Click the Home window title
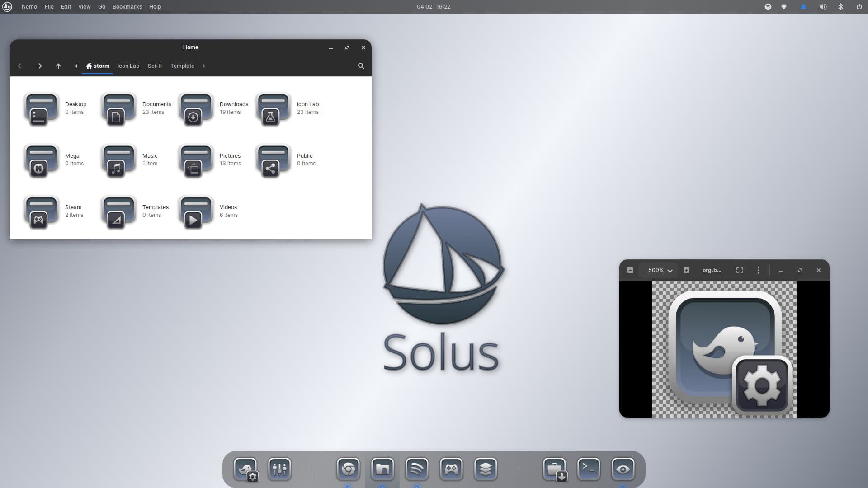Screen dimensions: 868x488 coord(191,47)
